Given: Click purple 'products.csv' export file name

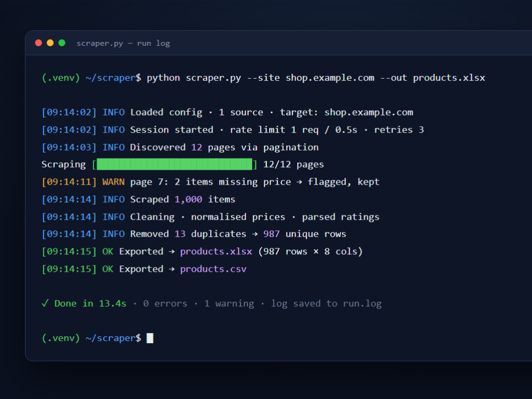Looking at the screenshot, I should point(213,269).
